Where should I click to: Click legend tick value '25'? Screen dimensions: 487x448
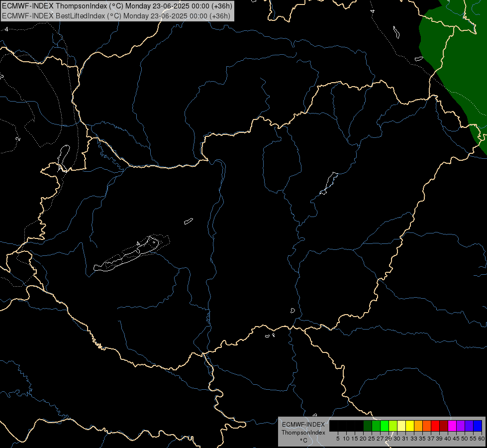coord(372,439)
